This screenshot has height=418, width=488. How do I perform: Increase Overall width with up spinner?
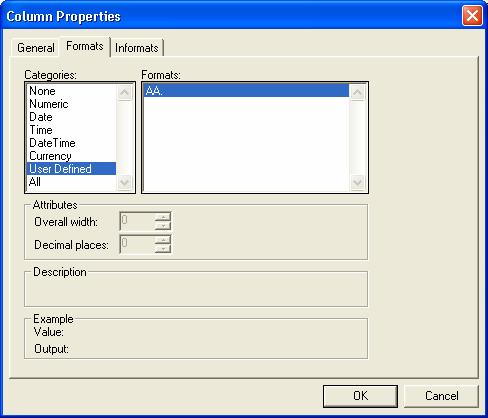pyautogui.click(x=163, y=217)
